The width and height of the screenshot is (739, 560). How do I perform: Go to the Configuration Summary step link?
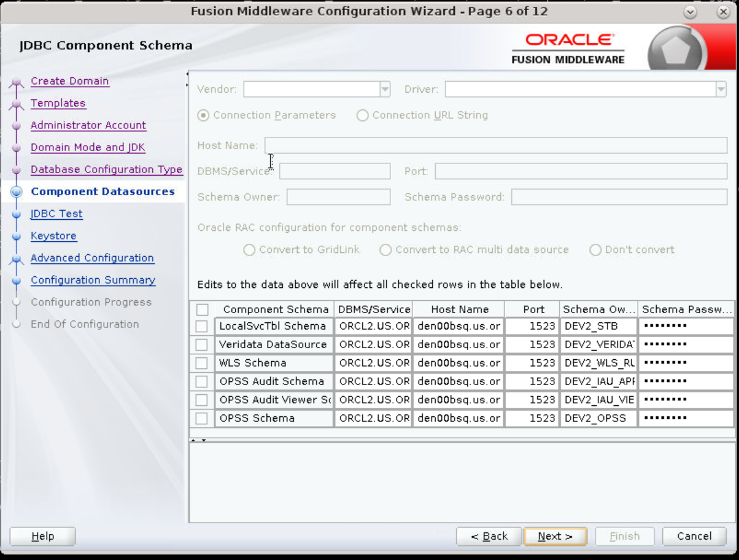[x=93, y=280]
